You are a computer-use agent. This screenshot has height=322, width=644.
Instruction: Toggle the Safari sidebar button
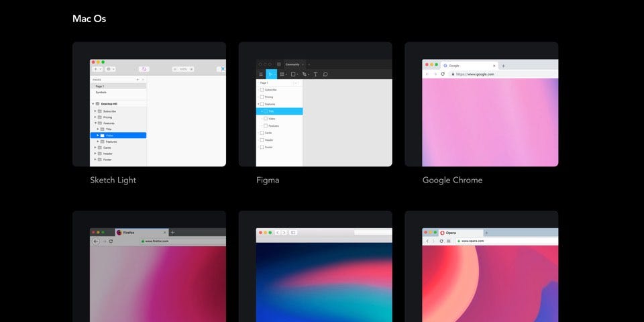293,233
